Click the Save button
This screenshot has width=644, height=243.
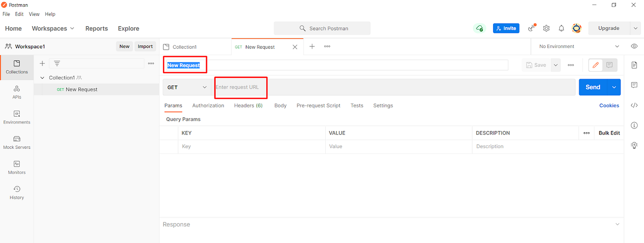pyautogui.click(x=536, y=65)
